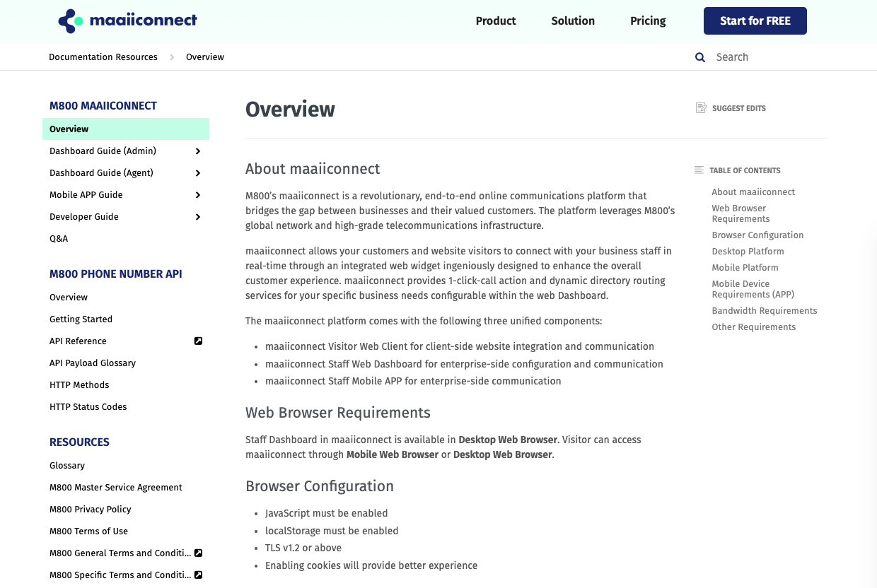
Task: Click the RESOURCES section heading
Action: click(x=79, y=442)
